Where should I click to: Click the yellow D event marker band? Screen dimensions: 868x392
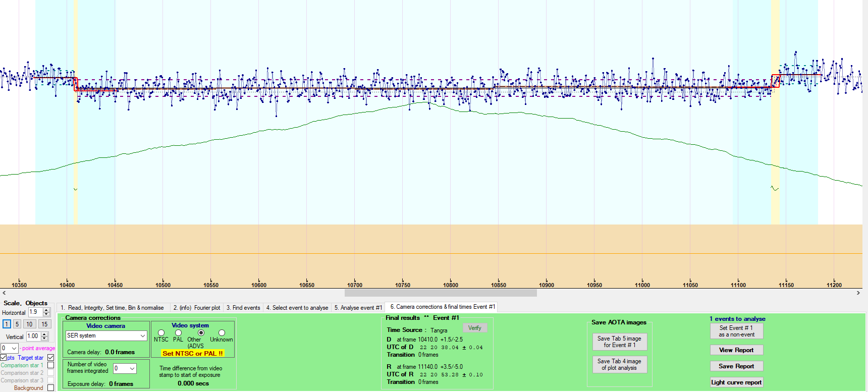click(76, 112)
